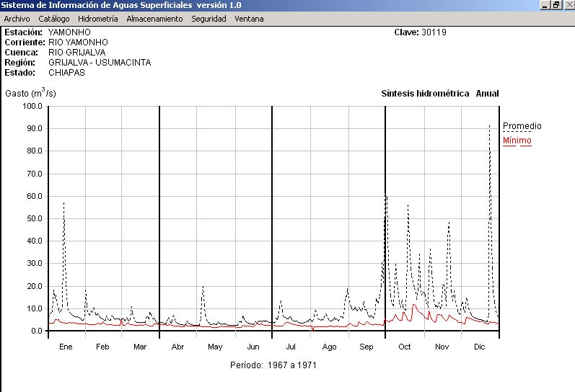Click the Período 1967 a 1971 caption

pos(273,365)
